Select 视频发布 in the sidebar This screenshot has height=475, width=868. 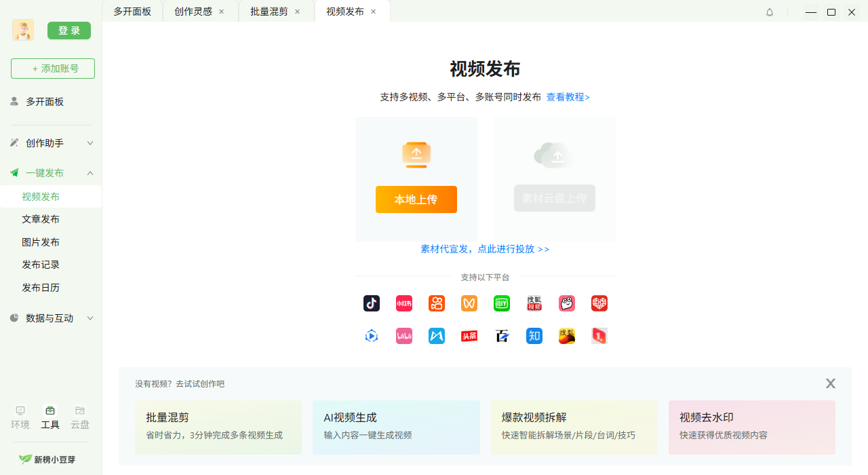pos(51,197)
